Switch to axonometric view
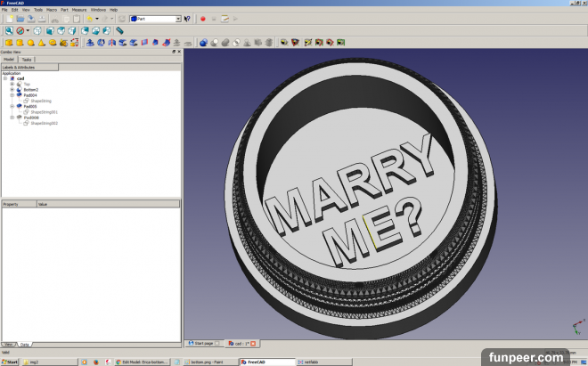 pyautogui.click(x=37, y=30)
